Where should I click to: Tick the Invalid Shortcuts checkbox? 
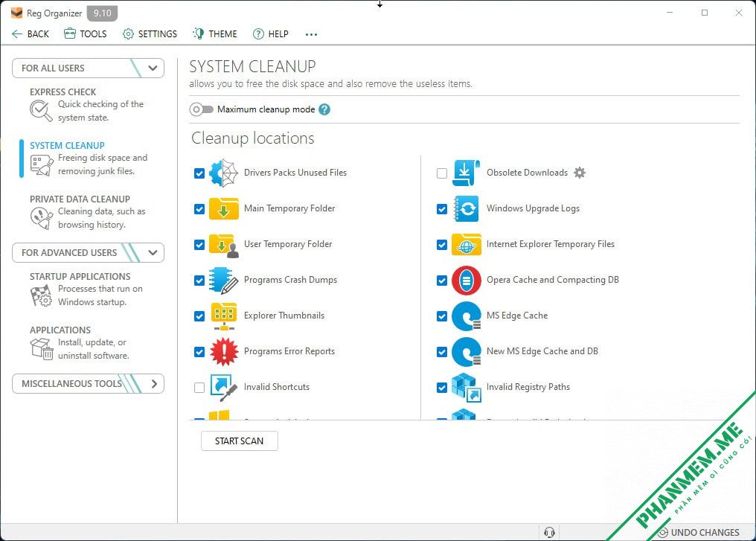(199, 387)
